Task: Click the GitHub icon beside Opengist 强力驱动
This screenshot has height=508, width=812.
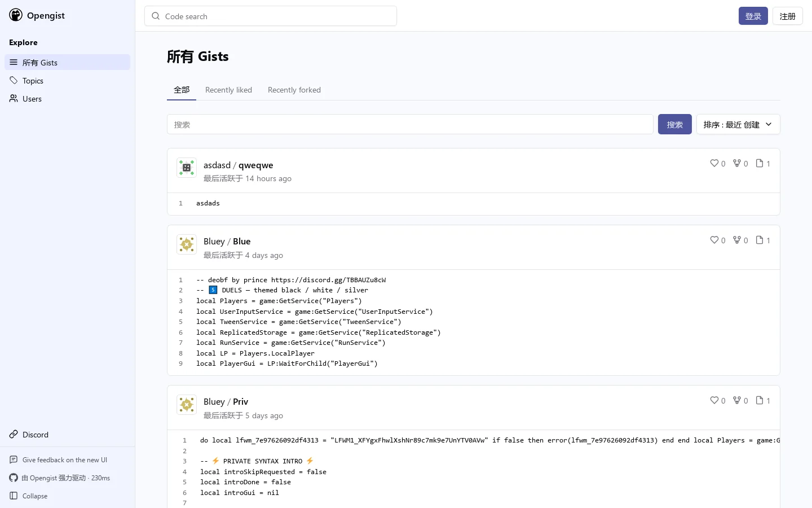Action: (x=14, y=478)
